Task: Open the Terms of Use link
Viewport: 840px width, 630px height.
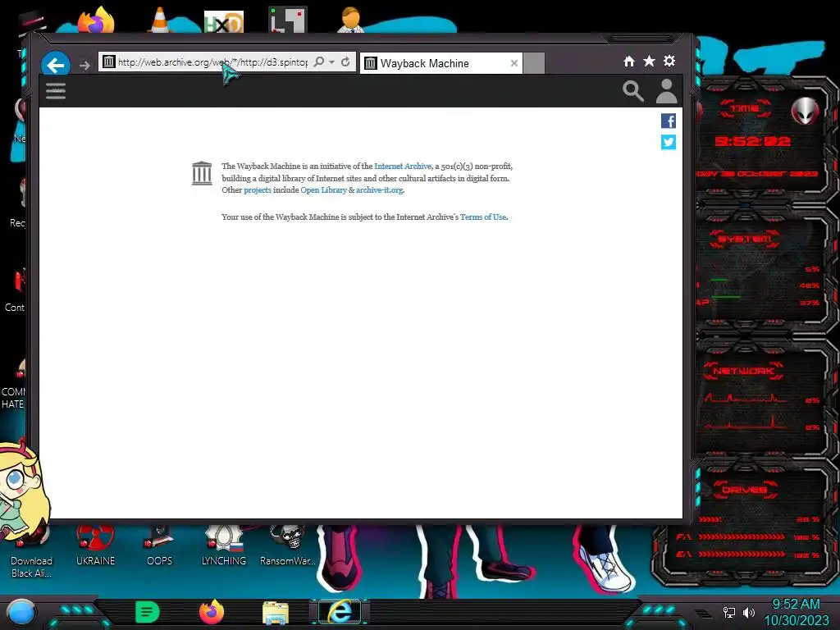Action: click(x=482, y=217)
